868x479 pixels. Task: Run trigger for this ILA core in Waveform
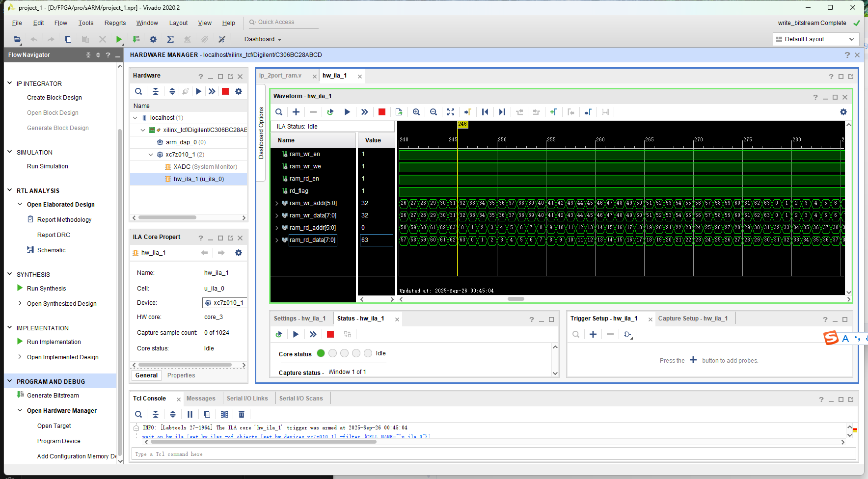click(347, 112)
